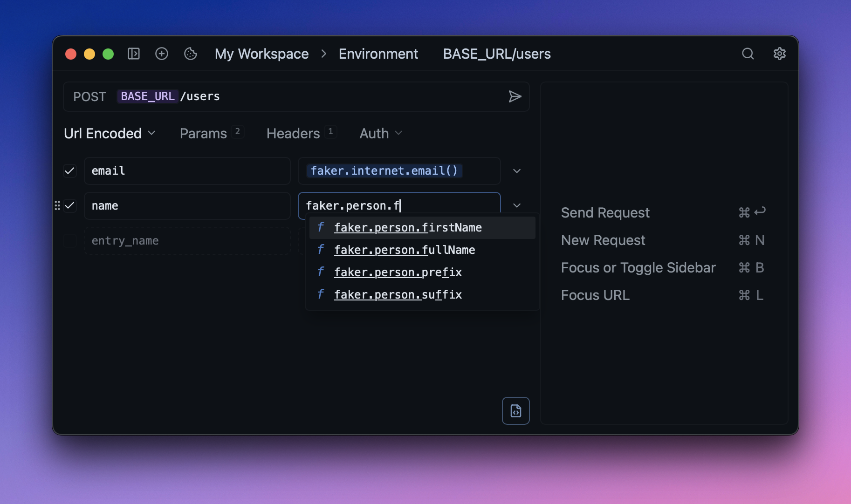
Task: Select faker.person.fullName suggestion
Action: point(404,250)
